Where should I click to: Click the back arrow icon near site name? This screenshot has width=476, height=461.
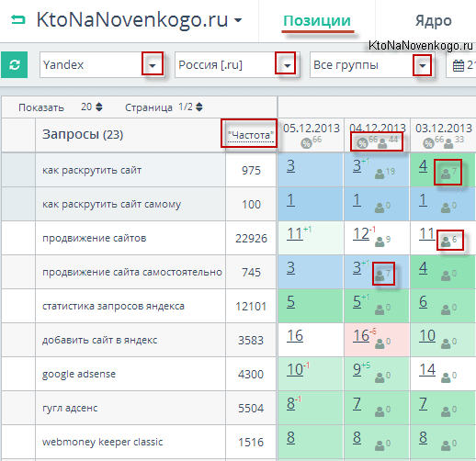(18, 20)
